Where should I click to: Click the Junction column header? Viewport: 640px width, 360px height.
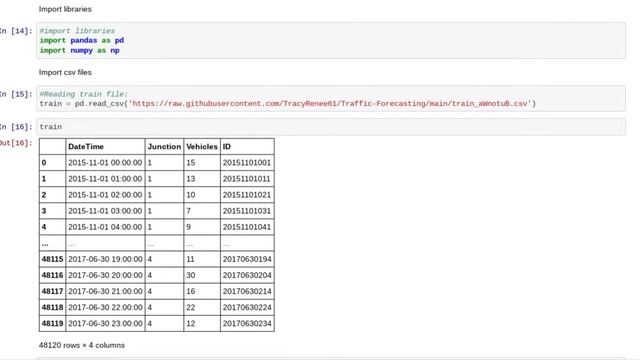164,147
